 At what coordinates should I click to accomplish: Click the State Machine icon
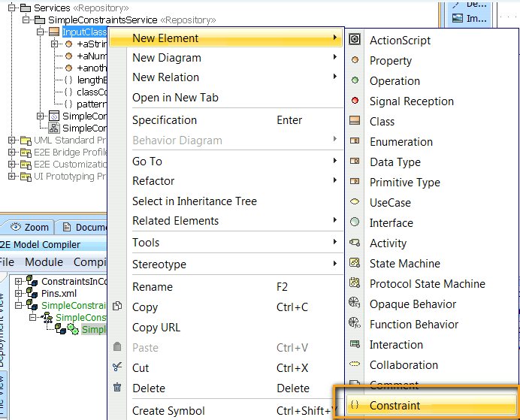click(x=355, y=264)
